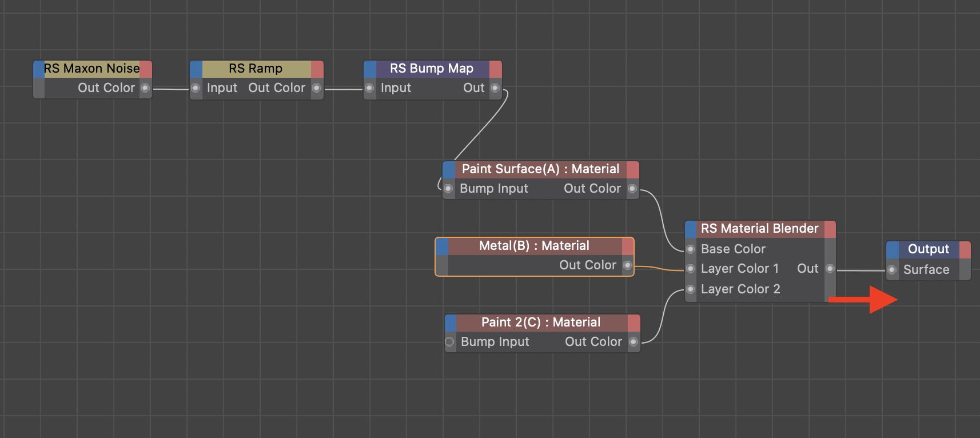Click the Material Blender Out port
Image resolution: width=980 pixels, height=438 pixels.
pos(830,269)
